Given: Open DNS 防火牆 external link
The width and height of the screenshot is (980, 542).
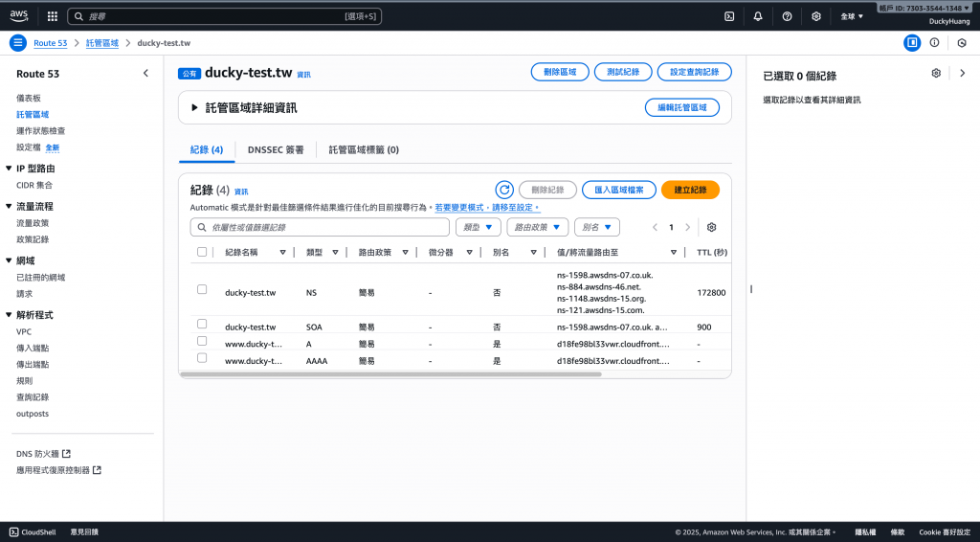Looking at the screenshot, I should [43, 454].
